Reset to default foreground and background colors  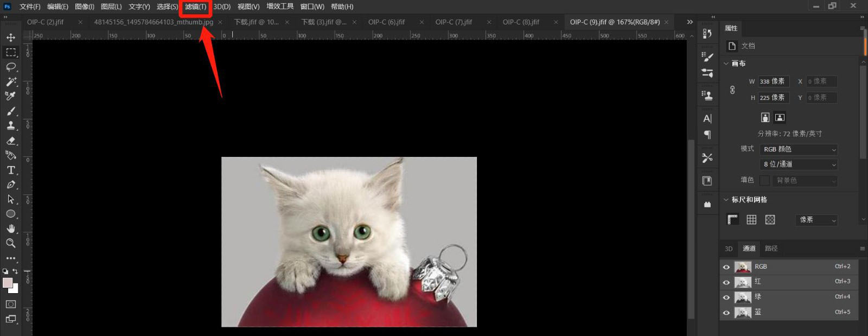click(5, 271)
